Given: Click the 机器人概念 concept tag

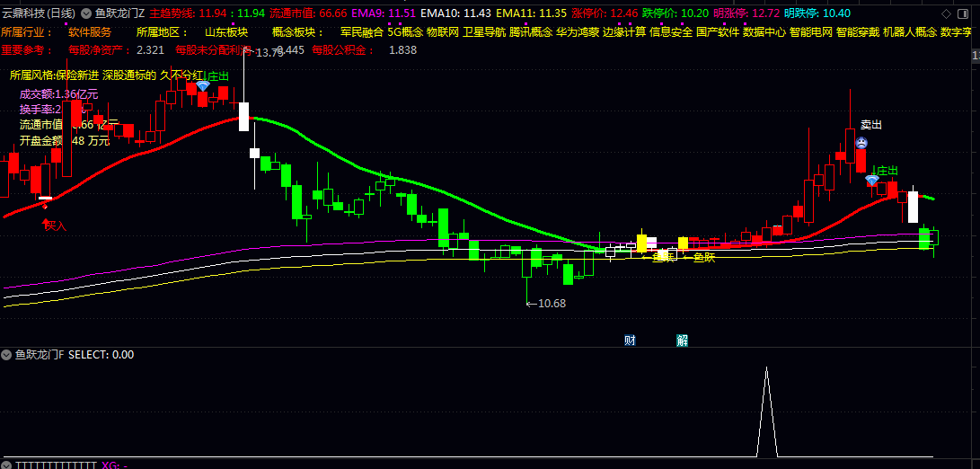Looking at the screenshot, I should tap(910, 32).
